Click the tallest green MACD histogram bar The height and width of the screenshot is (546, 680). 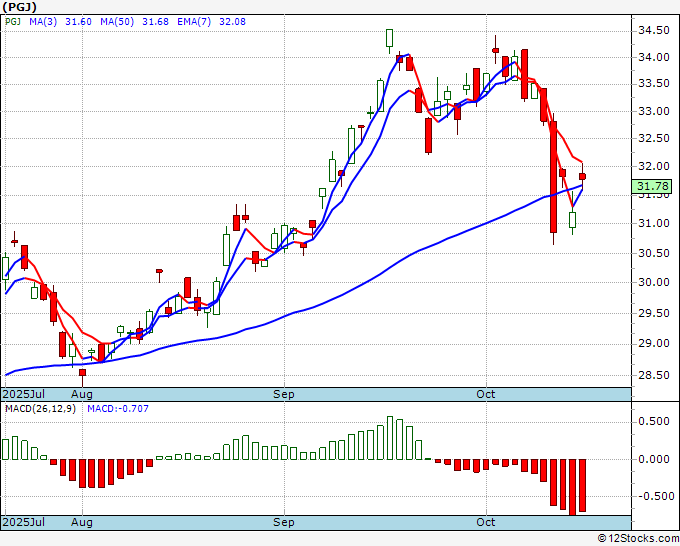[390, 438]
